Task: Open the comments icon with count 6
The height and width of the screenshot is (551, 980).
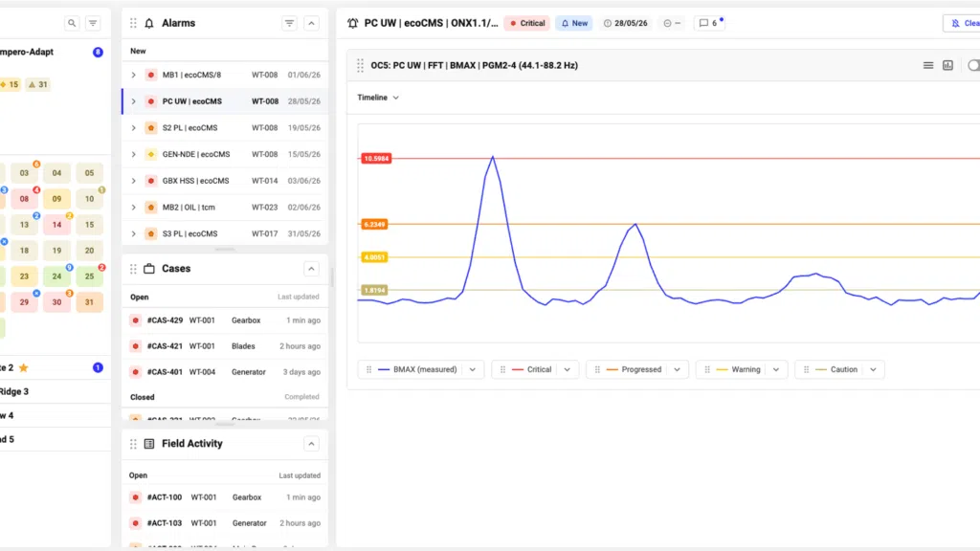Action: click(x=710, y=23)
